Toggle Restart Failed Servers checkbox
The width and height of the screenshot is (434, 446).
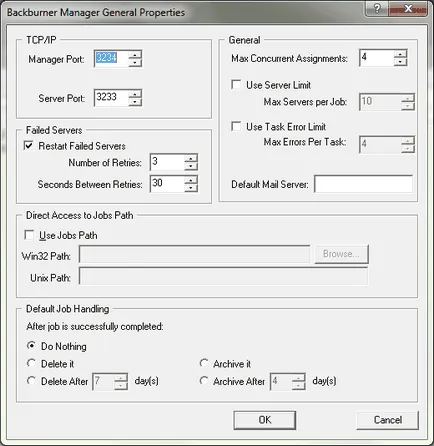pyautogui.click(x=29, y=146)
